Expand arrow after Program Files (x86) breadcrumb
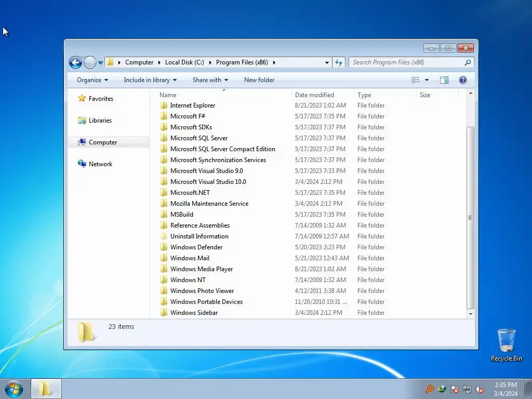The height and width of the screenshot is (399, 532). 274,62
